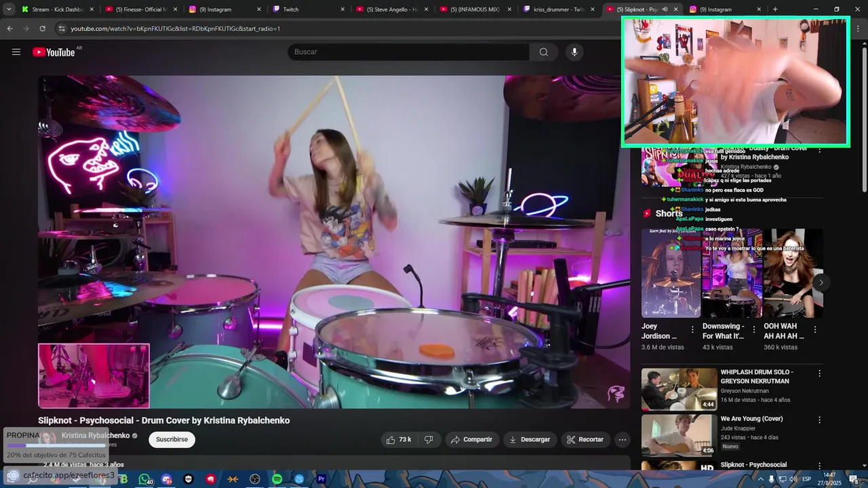Click the Buscar search field
The height and width of the screenshot is (488, 868).
[x=408, y=52]
